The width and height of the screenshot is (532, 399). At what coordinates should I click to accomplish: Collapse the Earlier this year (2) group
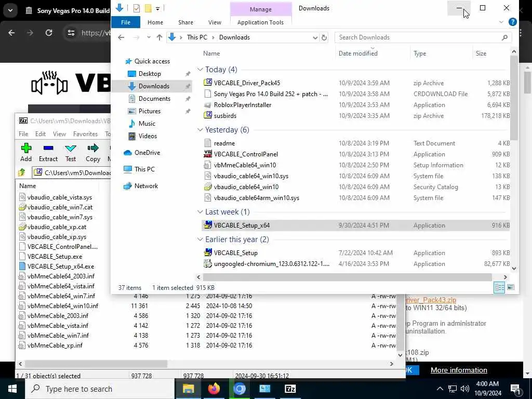point(200,240)
